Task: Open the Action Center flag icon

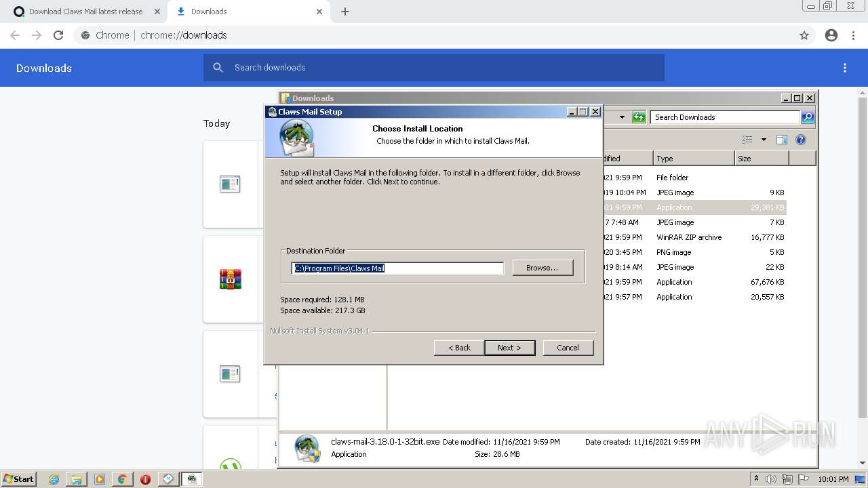Action: click(x=804, y=479)
